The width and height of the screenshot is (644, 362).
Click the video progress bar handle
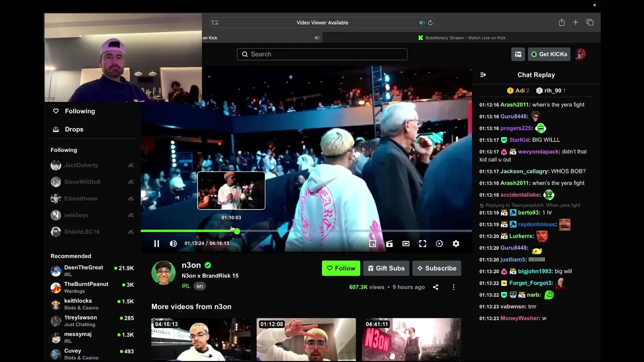point(237,231)
